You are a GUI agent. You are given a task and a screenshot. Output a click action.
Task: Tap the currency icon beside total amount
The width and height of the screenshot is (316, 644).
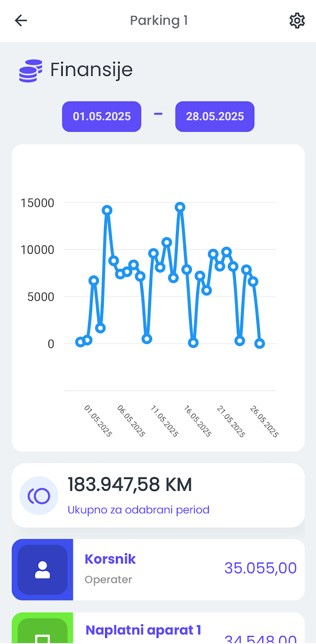pos(39,496)
